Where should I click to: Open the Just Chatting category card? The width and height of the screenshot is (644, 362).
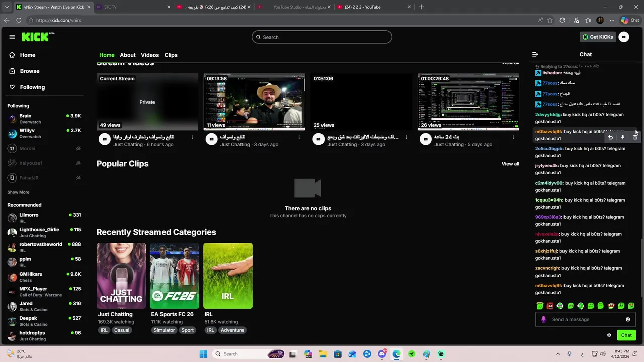click(121, 276)
